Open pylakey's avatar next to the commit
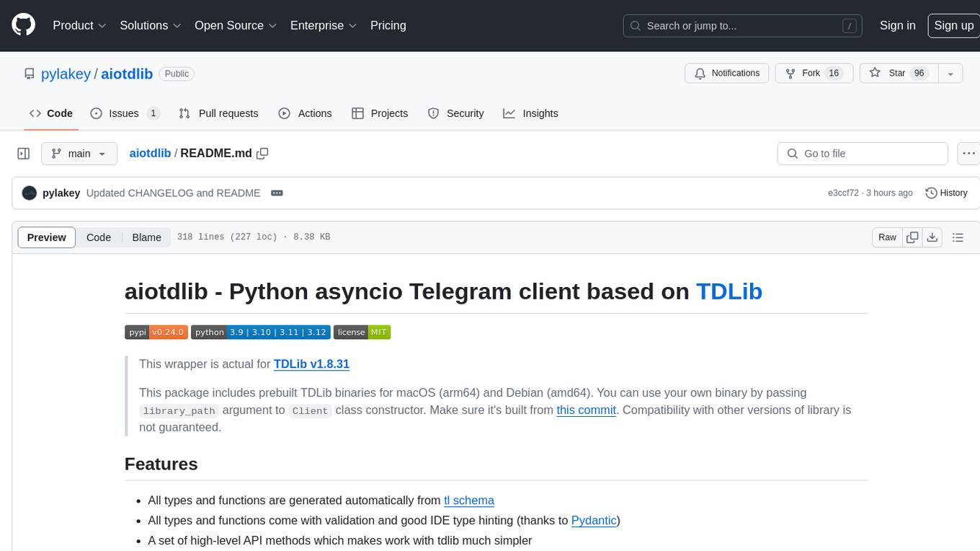This screenshot has height=551, width=980. click(x=30, y=193)
